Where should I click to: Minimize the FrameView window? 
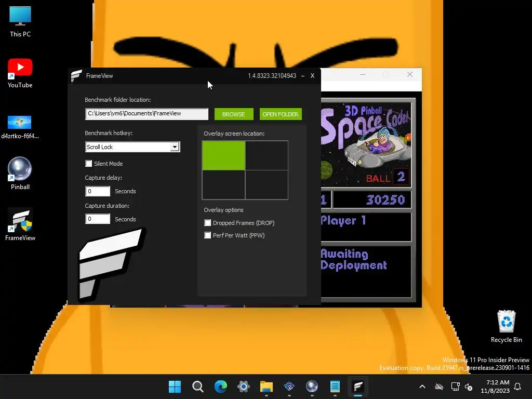pos(303,76)
